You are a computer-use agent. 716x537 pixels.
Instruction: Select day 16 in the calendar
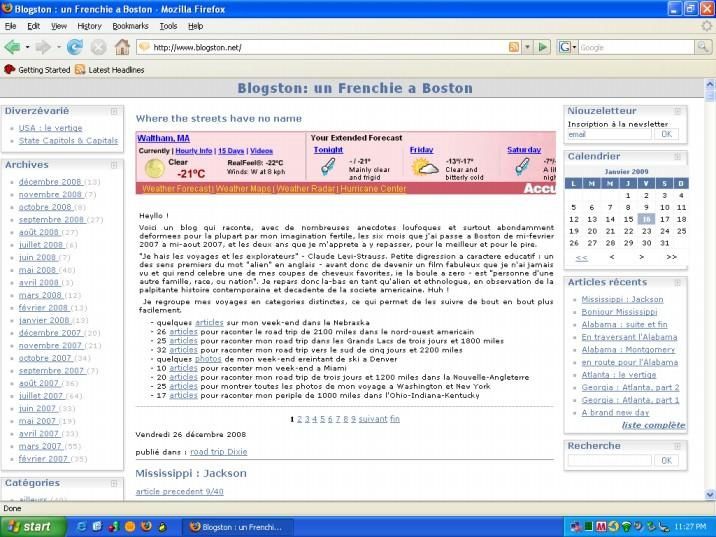646,220
